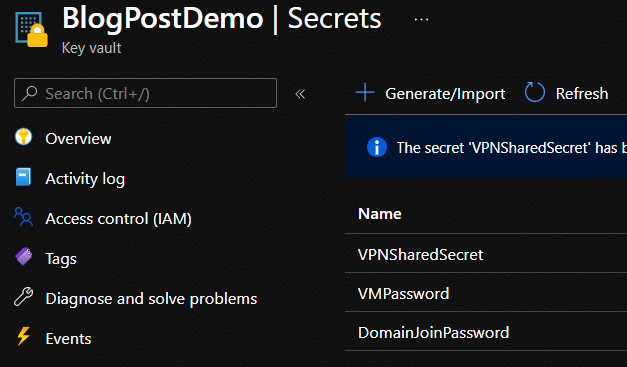
Task: Click the VPNSharedSecret notification message
Action: 511,148
